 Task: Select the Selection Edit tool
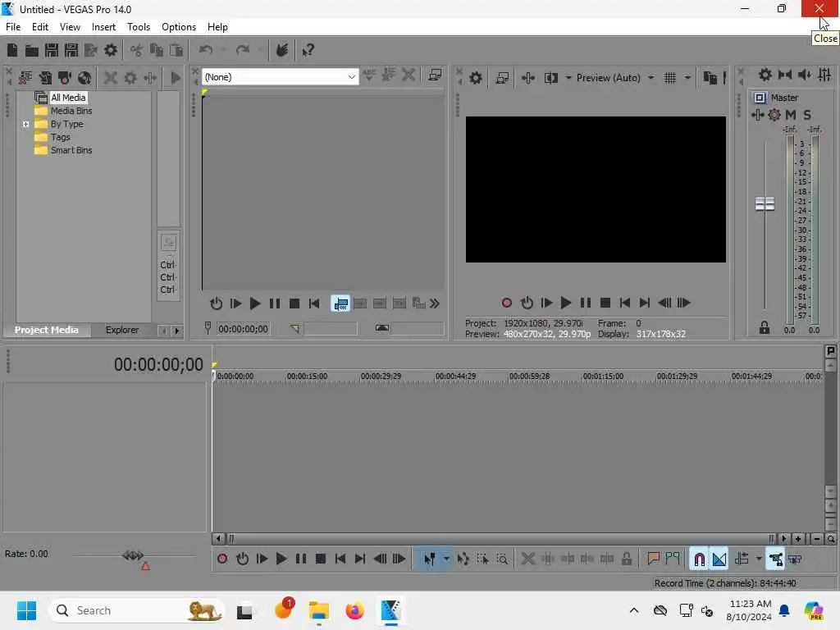pyautogui.click(x=482, y=559)
